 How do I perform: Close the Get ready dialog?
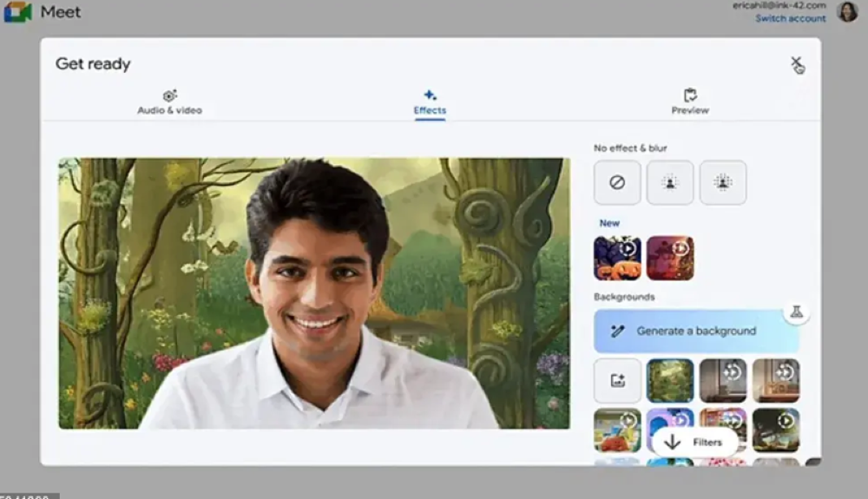[796, 63]
